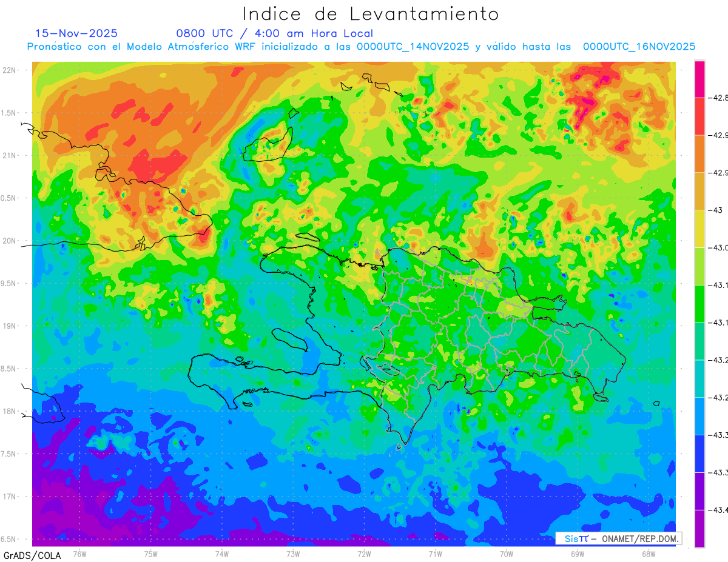Click the "-43.4" color bar value
Viewport: 728px width, 562px height.
point(718,510)
